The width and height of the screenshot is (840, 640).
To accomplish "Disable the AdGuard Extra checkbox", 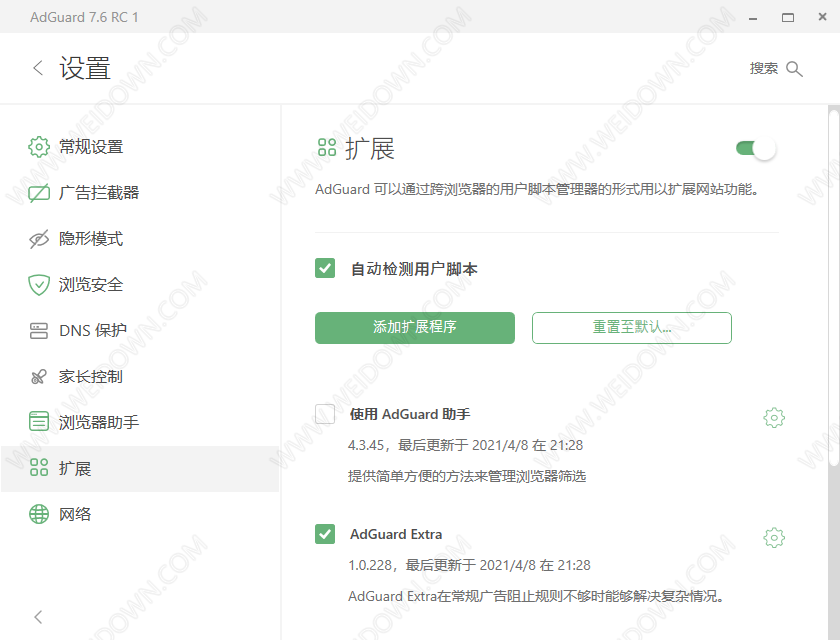I will [x=325, y=534].
